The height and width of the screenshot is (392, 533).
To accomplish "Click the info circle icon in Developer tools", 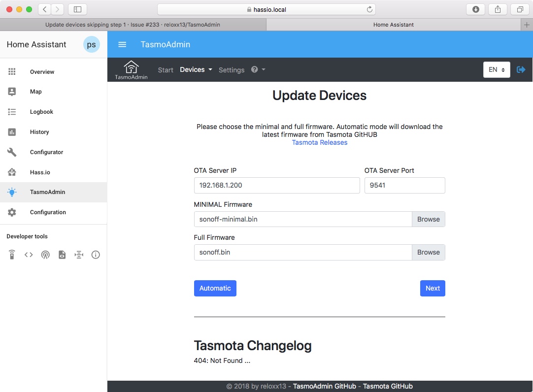I will pyautogui.click(x=95, y=255).
